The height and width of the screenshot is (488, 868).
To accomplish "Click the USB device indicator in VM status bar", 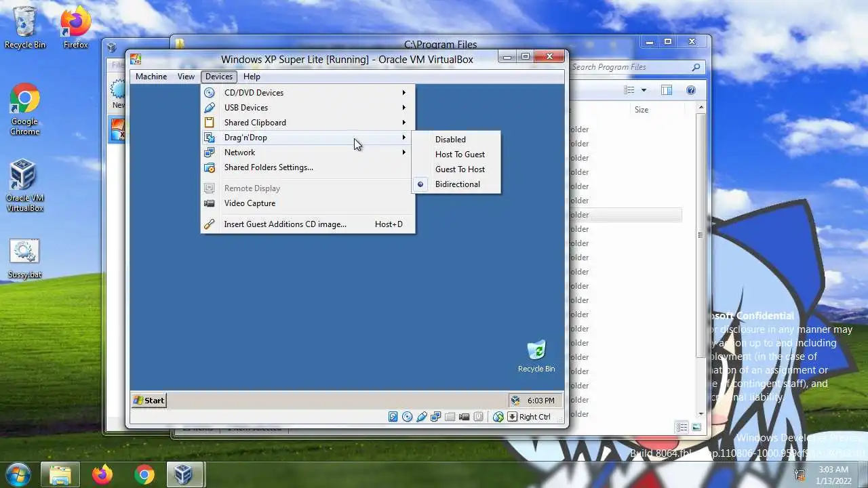I will tap(421, 417).
